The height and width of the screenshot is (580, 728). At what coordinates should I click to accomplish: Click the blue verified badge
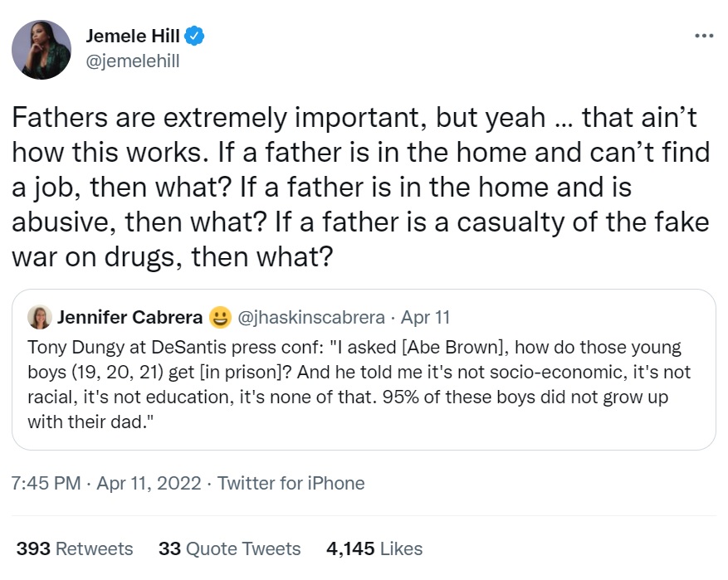pyautogui.click(x=195, y=36)
